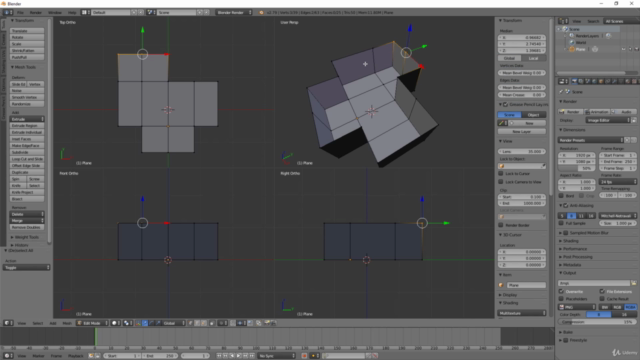Click the OpenGL render animation icon

tap(273, 323)
